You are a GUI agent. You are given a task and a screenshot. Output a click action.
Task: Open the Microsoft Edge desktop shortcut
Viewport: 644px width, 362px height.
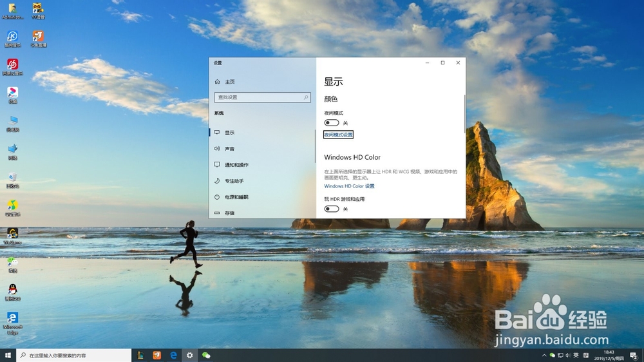(12, 323)
